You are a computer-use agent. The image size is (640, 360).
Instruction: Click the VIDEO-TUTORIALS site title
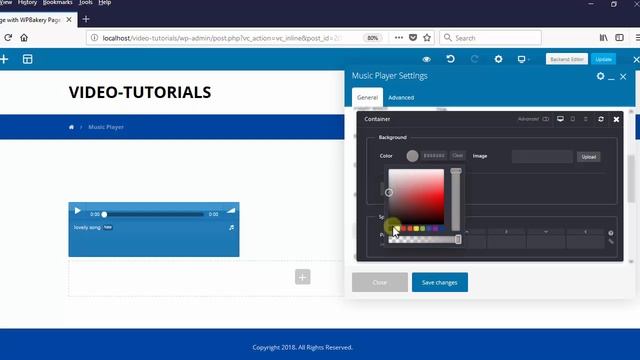click(x=140, y=92)
